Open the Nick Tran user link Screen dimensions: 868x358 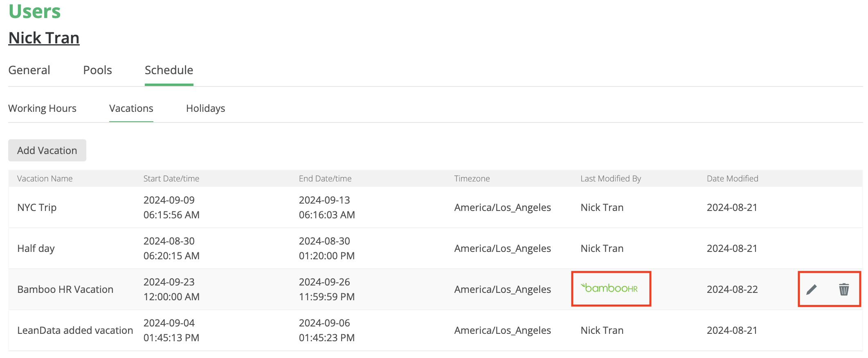tap(44, 38)
